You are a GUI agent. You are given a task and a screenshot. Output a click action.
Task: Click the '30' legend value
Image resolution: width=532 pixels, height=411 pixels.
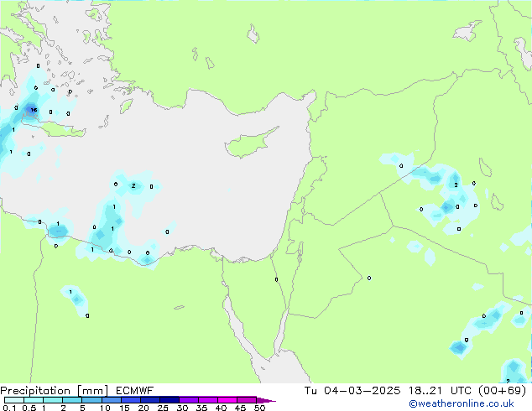(182, 408)
